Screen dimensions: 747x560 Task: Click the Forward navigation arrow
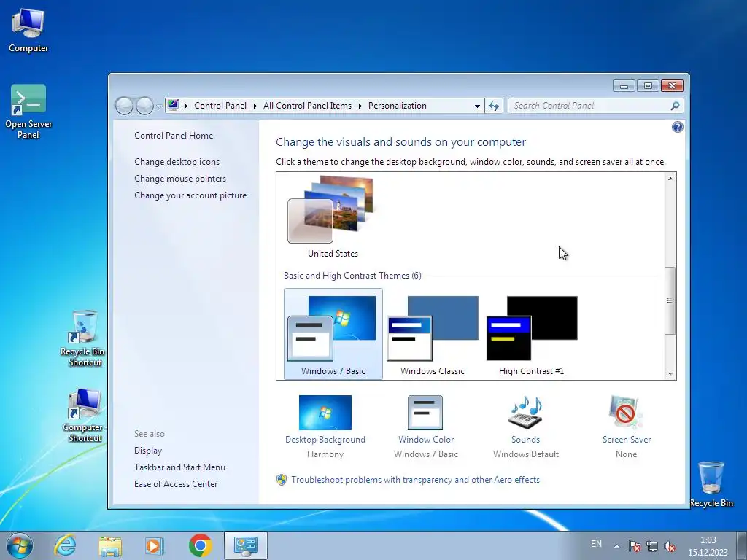(144, 106)
